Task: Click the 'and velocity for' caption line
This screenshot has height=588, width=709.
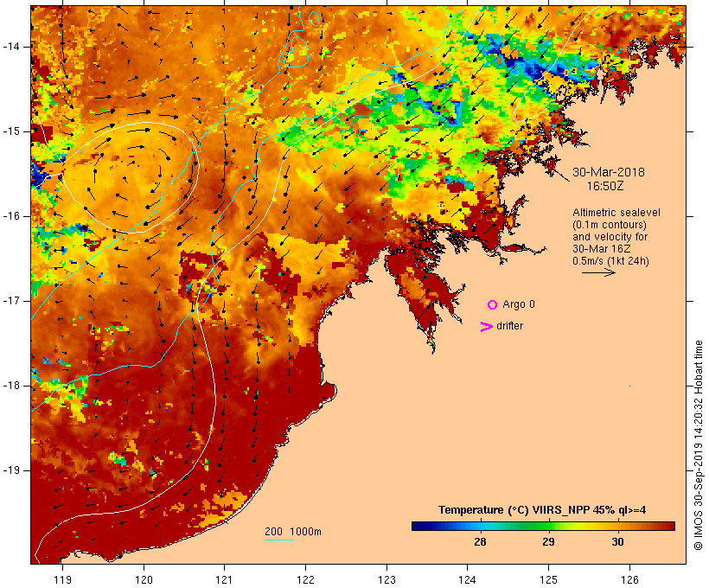Action: (610, 237)
